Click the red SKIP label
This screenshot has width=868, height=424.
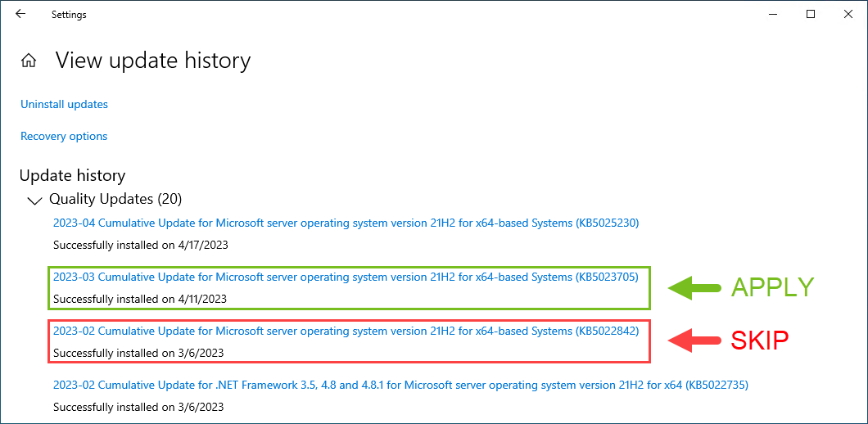point(760,341)
